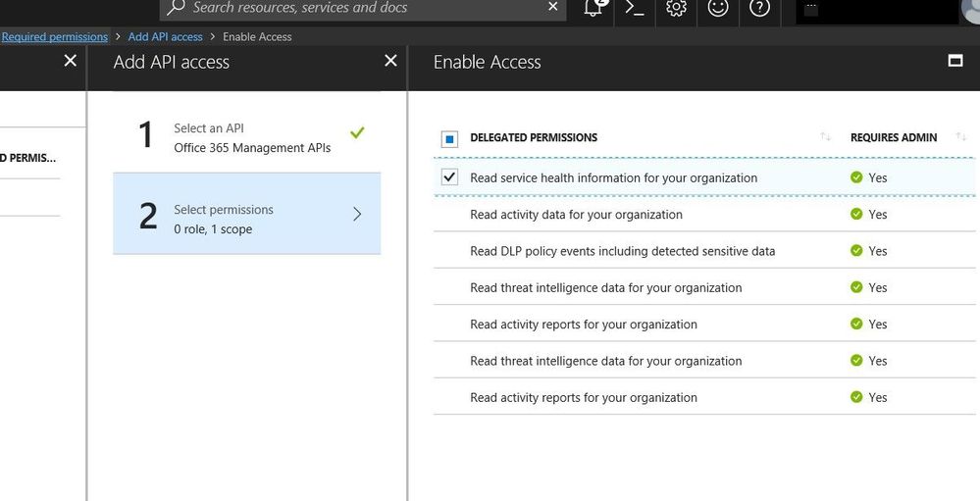Clear the search box with X icon
Screen dimensions: 980x501
(553, 7)
